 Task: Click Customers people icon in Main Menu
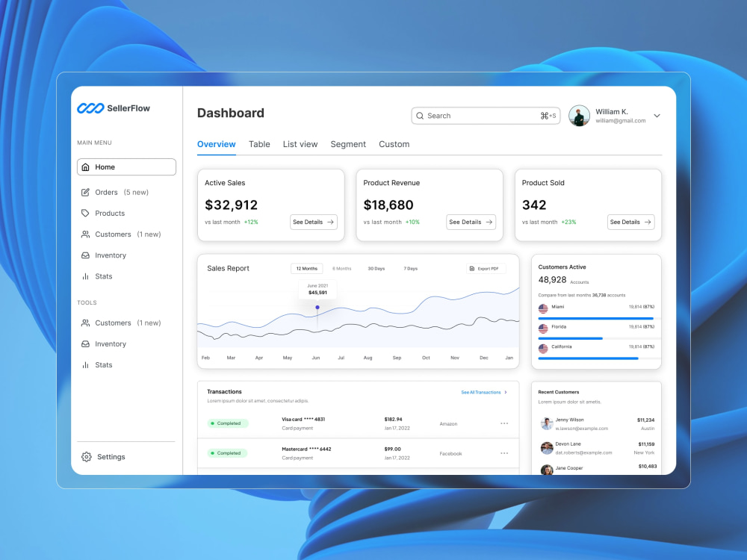click(x=85, y=234)
